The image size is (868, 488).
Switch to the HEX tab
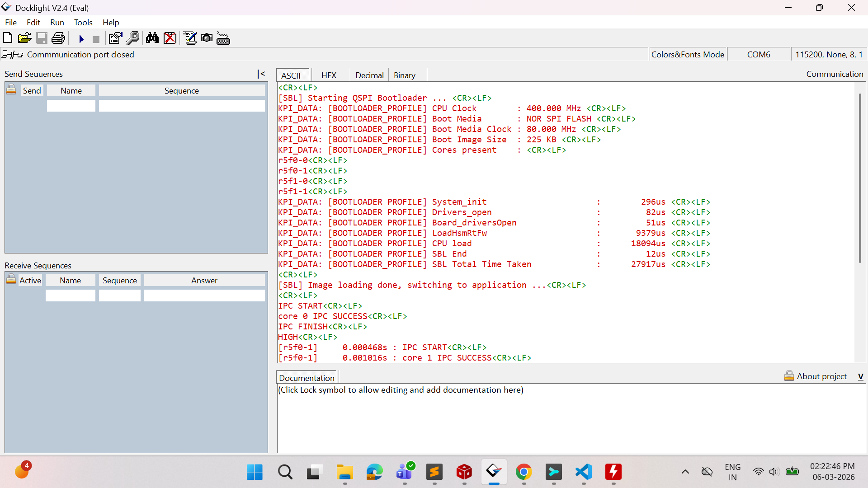tap(329, 75)
